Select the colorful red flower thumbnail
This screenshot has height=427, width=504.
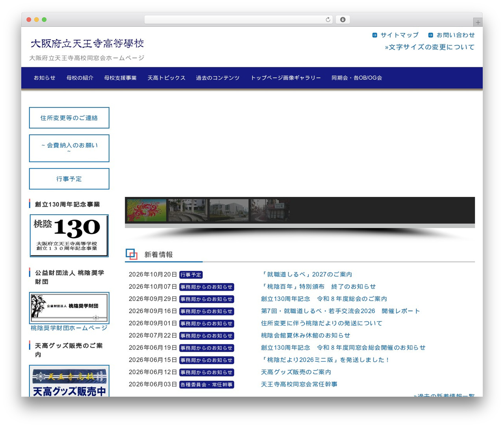click(146, 210)
